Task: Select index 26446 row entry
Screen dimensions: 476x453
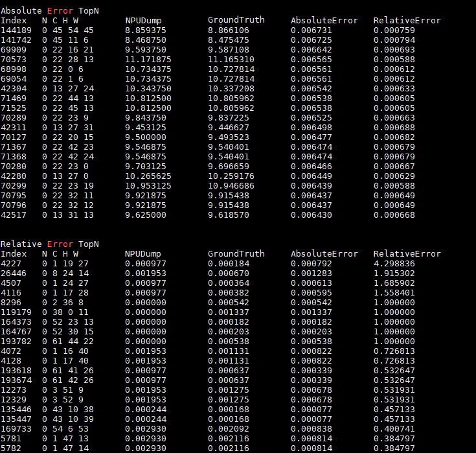Action: [13, 273]
